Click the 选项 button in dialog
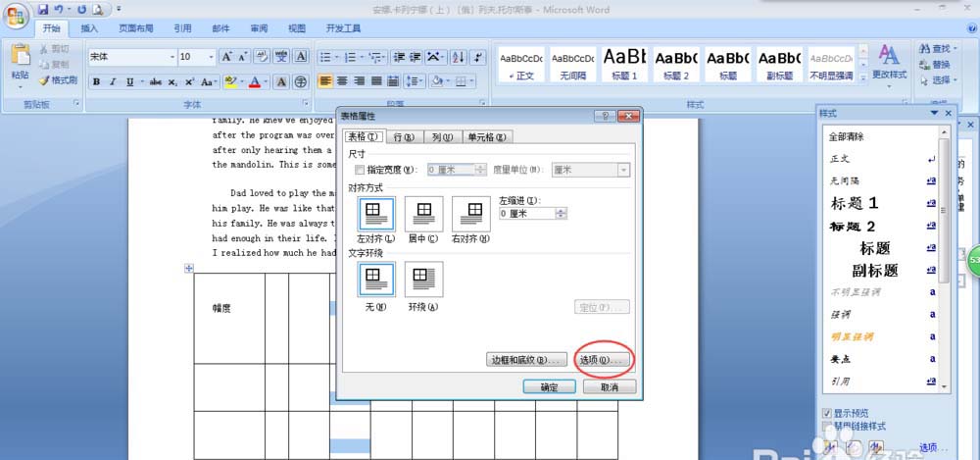 click(x=602, y=360)
